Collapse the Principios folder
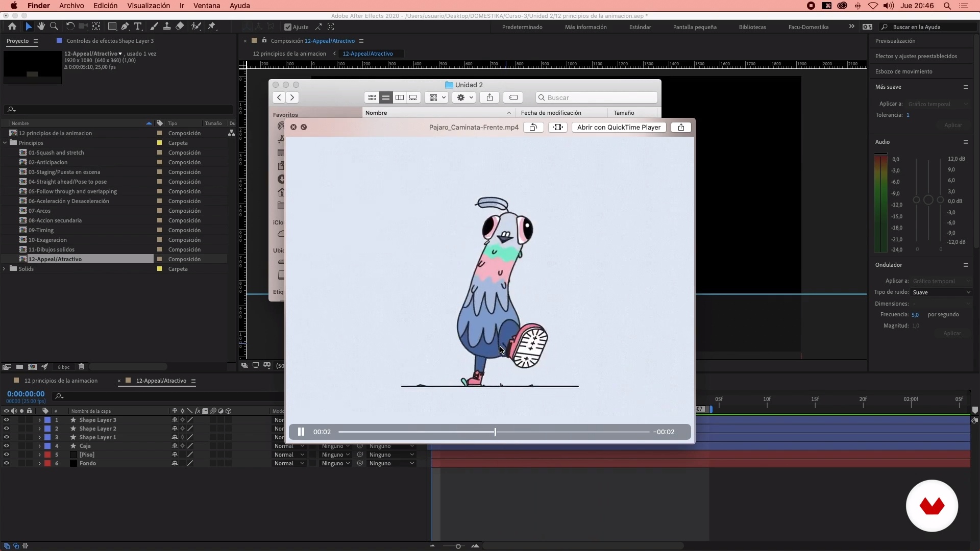Viewport: 980px width, 551px height. tap(5, 143)
